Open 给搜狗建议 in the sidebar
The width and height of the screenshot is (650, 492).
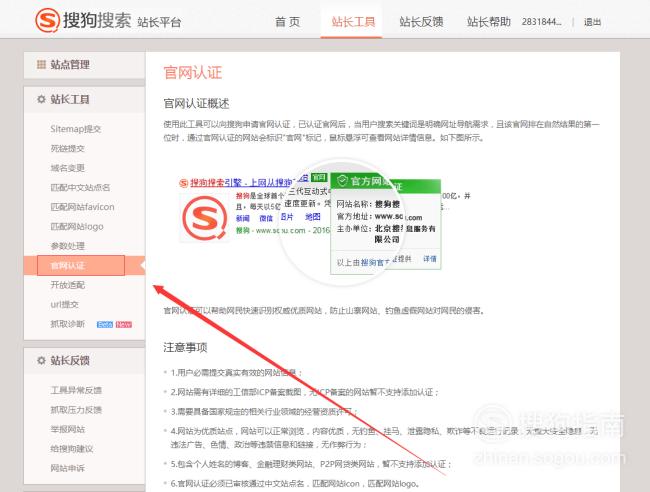(72, 448)
